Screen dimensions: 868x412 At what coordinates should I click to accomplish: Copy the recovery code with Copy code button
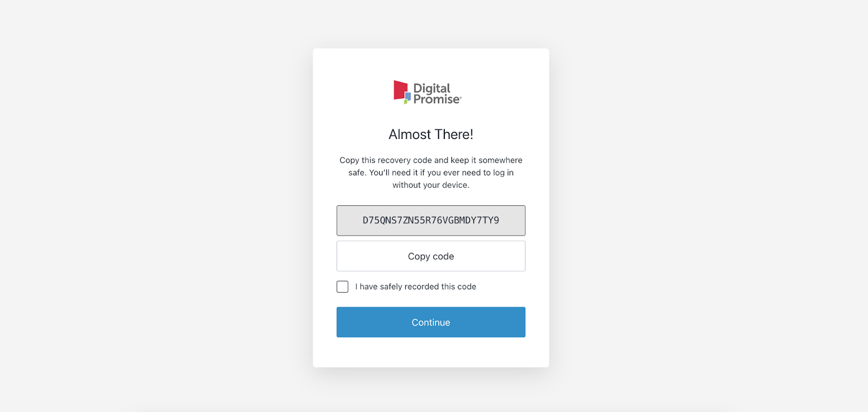431,256
